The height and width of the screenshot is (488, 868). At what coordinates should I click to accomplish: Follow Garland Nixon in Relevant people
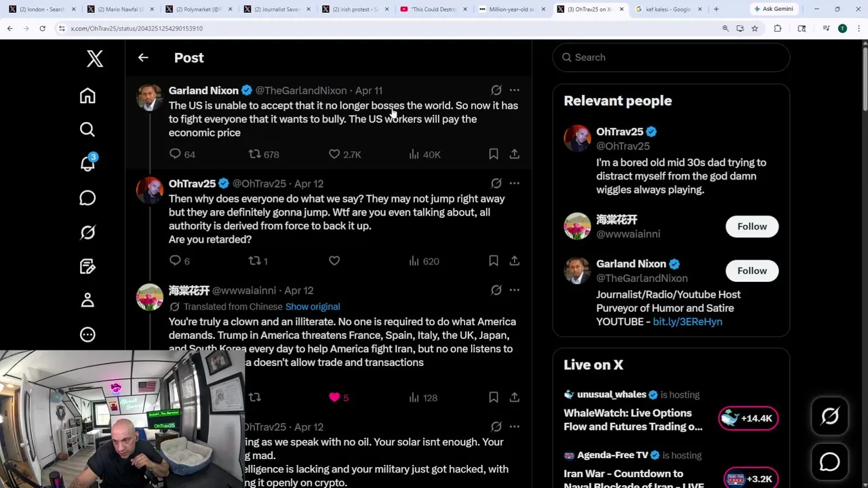click(x=752, y=270)
